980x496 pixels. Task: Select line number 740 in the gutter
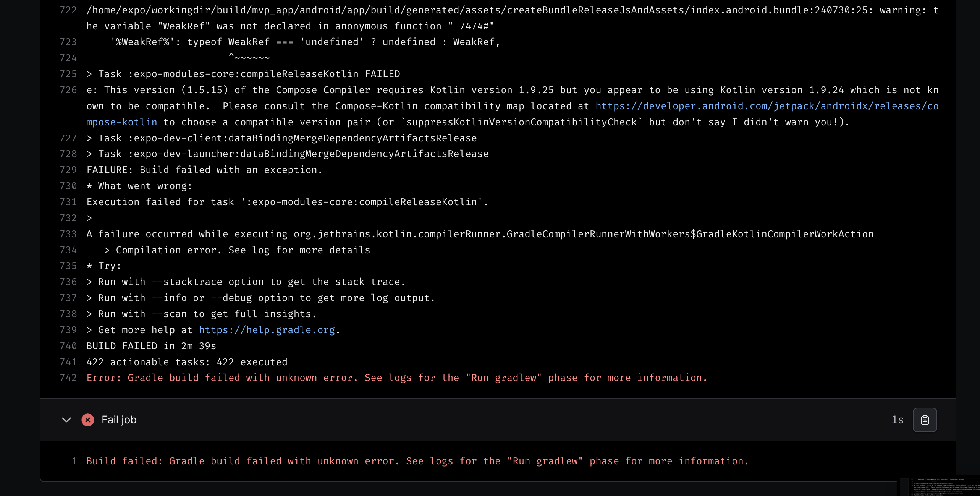point(68,346)
